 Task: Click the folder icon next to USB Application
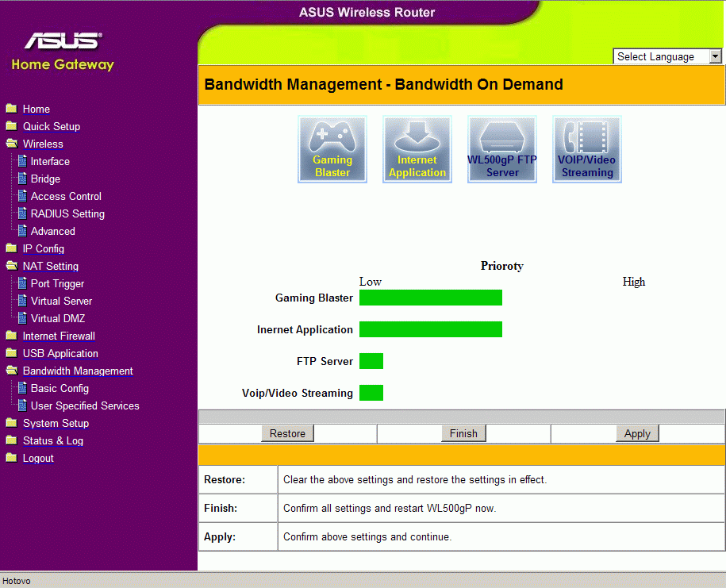(12, 353)
